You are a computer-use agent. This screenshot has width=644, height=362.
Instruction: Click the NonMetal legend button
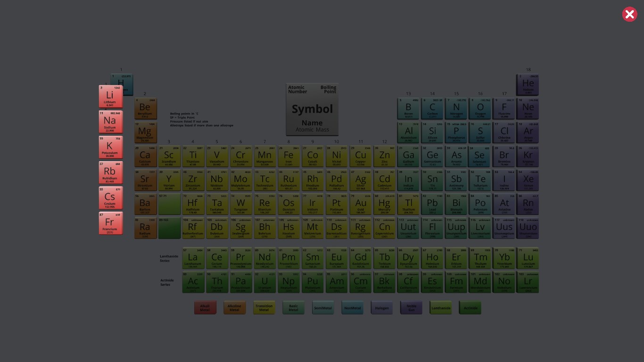click(x=352, y=308)
